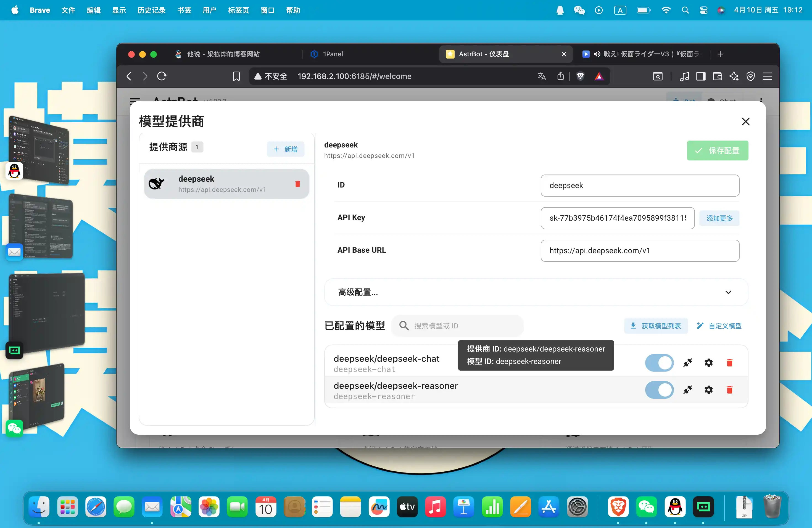Click the Brave Shields icon
This screenshot has width=812, height=528.
[580, 76]
